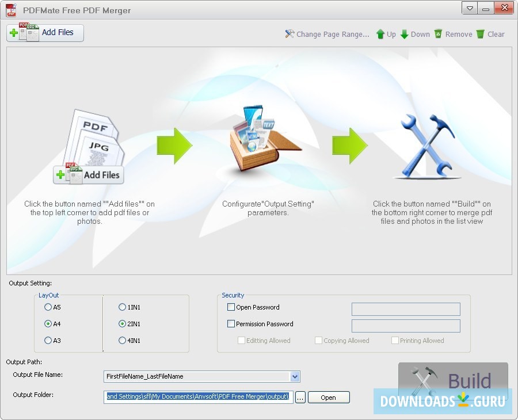This screenshot has height=420, width=518.
Task: Open the title bar dropdown menu arrow
Action: pyautogui.click(x=470, y=8)
